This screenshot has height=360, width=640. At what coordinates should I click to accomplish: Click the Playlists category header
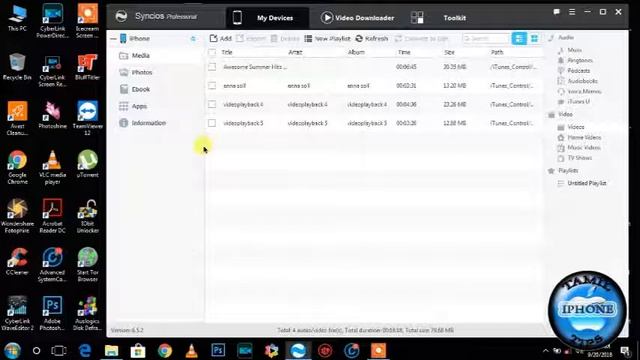(x=563, y=171)
